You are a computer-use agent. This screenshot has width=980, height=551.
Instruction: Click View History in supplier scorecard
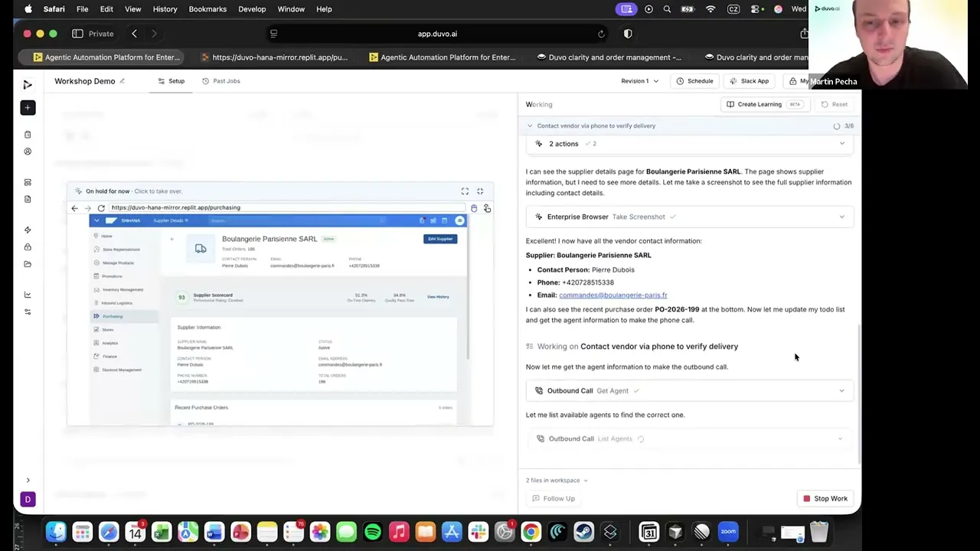point(438,297)
